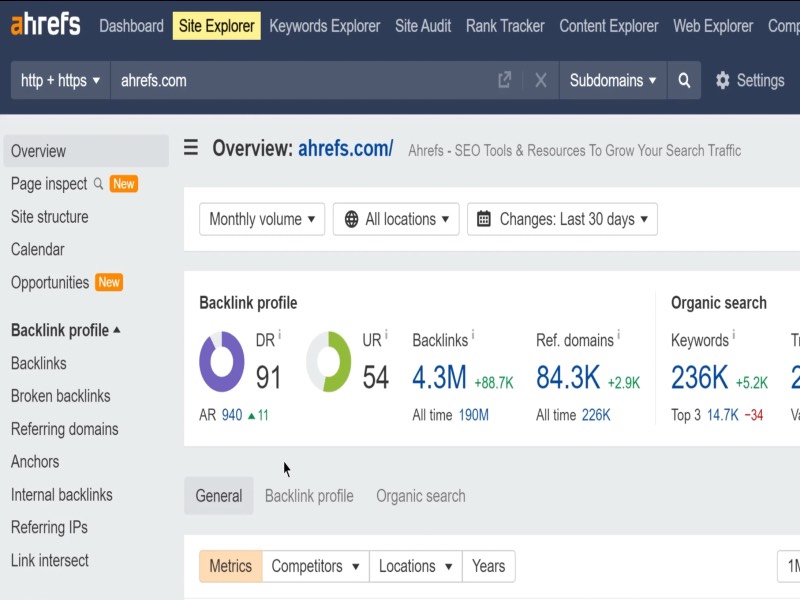
Task: Collapse the Backlink profile sidebar section
Action: tap(65, 330)
